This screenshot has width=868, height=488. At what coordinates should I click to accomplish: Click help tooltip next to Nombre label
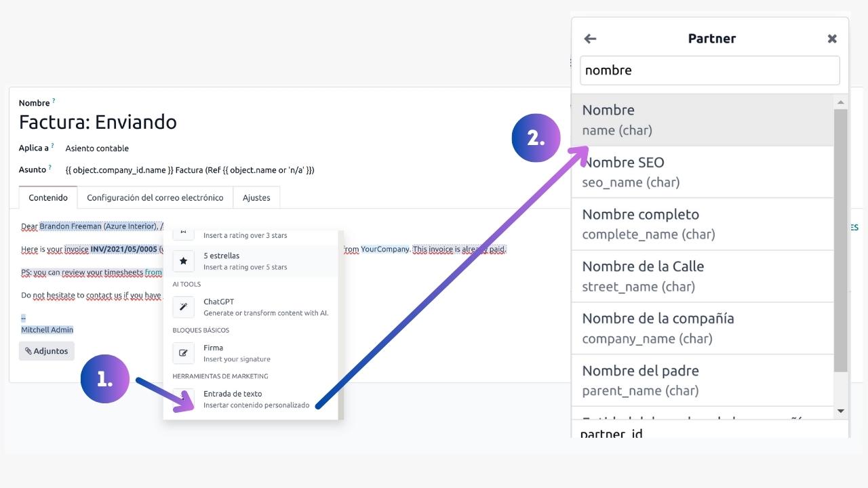click(x=54, y=101)
